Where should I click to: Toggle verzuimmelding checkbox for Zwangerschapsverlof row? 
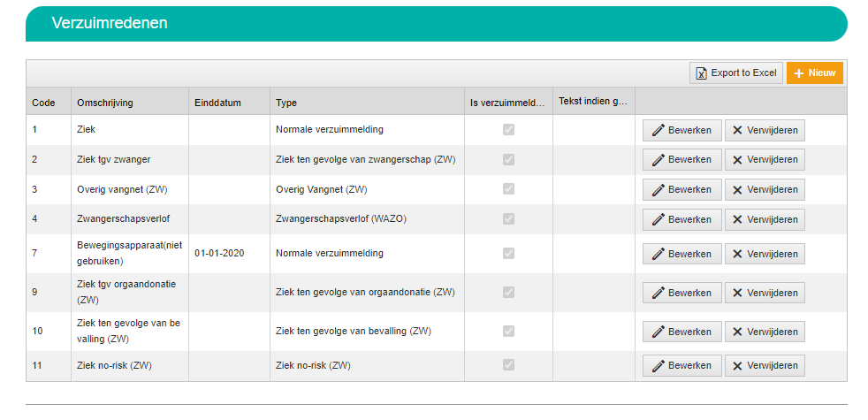coord(508,219)
